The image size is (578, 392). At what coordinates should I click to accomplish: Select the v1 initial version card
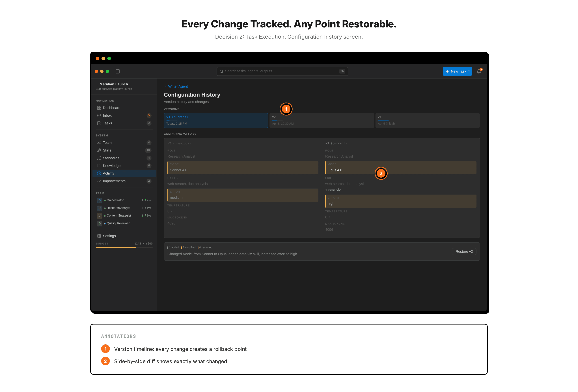click(x=428, y=121)
